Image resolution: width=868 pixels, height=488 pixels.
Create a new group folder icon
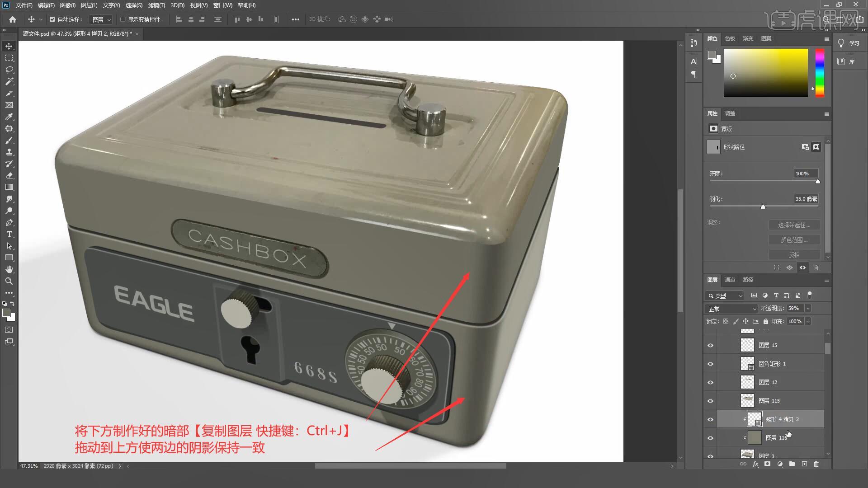pos(792,464)
